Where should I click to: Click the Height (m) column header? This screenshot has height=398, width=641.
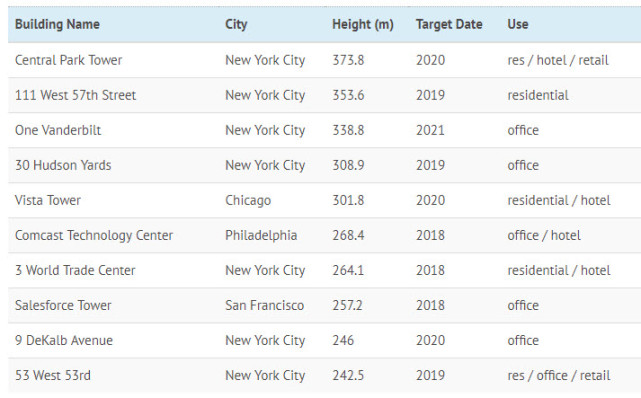[x=363, y=24]
